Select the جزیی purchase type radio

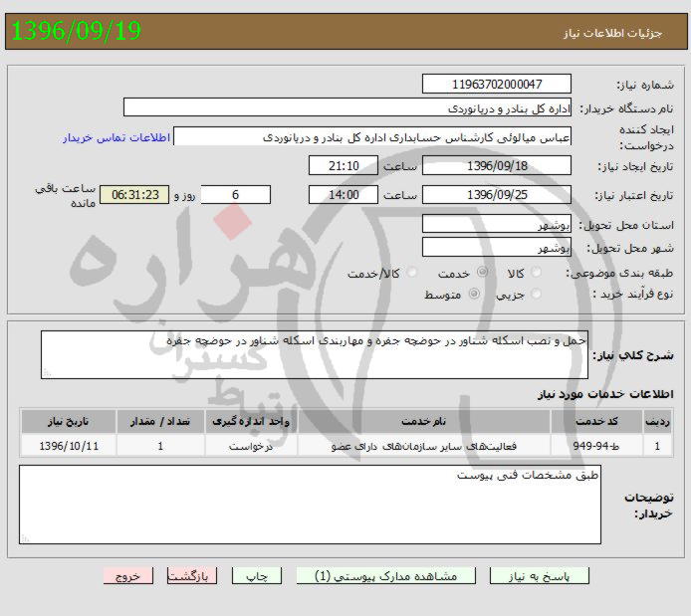click(537, 294)
